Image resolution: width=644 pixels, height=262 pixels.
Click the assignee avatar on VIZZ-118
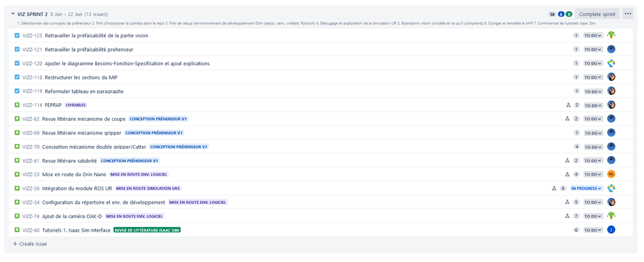click(611, 77)
